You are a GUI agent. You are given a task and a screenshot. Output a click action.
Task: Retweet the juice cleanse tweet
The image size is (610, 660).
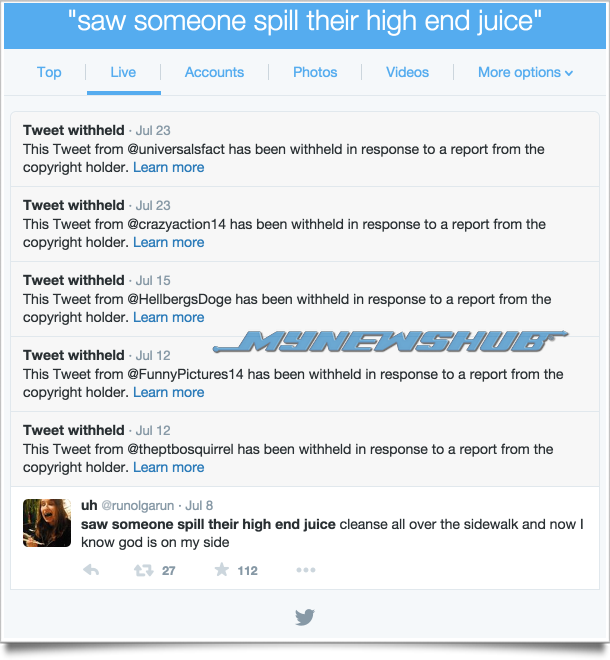pyautogui.click(x=144, y=570)
